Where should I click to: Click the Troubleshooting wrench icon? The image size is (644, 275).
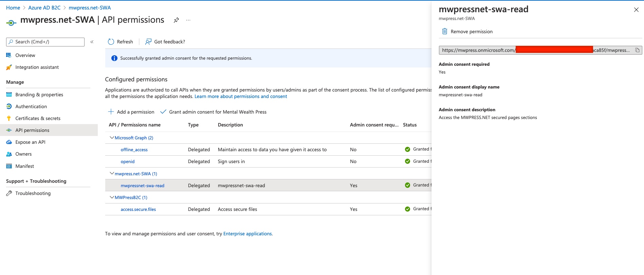click(x=9, y=193)
